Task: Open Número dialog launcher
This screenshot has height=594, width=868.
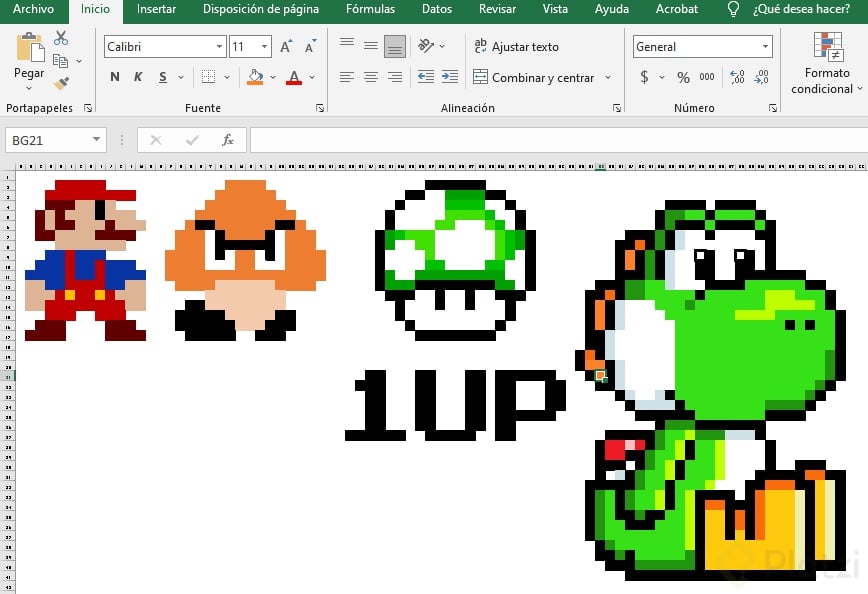Action: tap(773, 108)
